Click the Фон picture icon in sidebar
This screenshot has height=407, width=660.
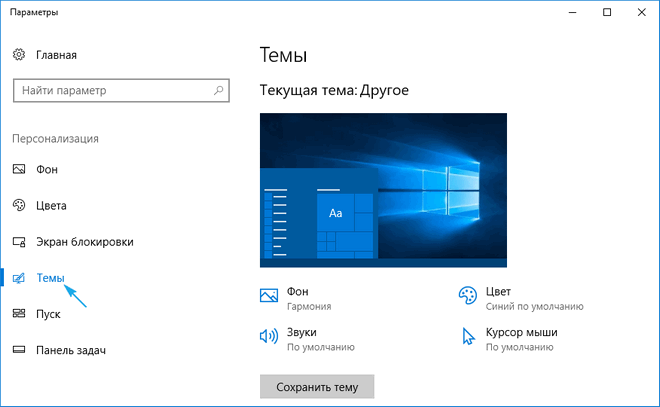coord(19,170)
